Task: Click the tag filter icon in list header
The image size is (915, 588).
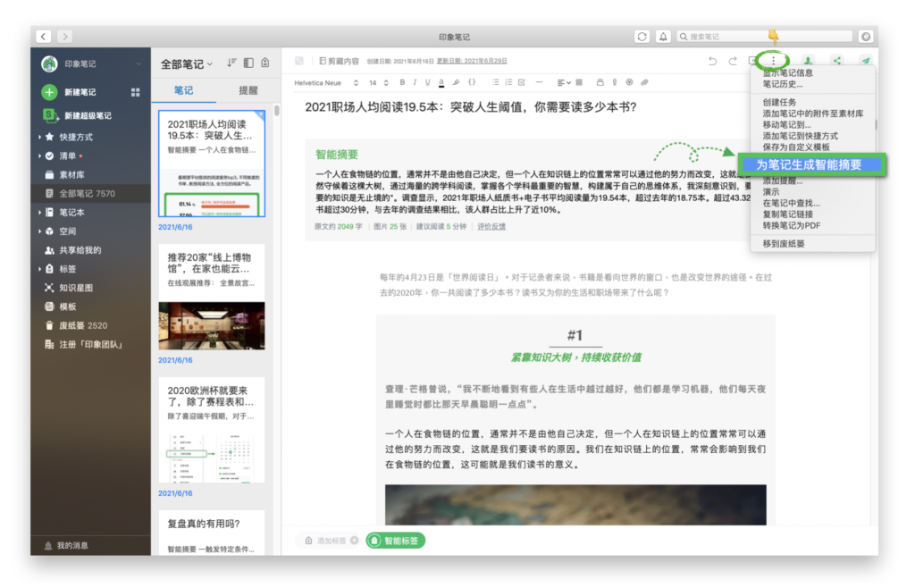Action: pos(265,63)
